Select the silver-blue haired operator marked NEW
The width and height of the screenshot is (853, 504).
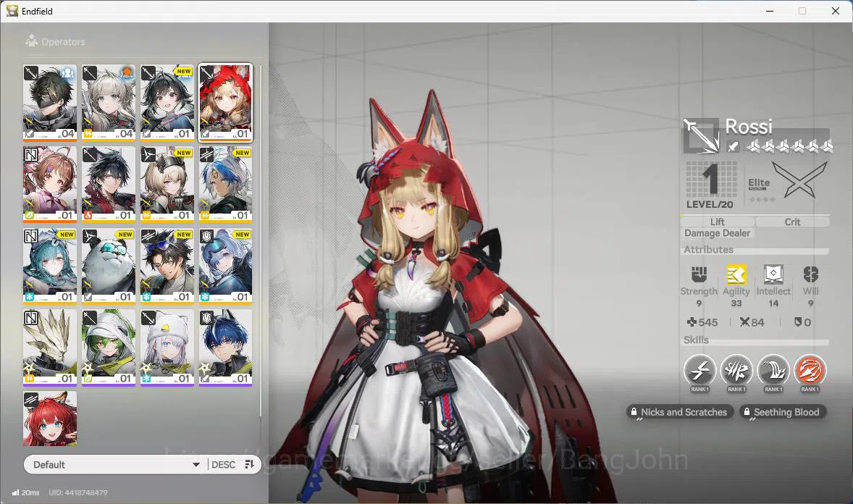click(x=226, y=266)
